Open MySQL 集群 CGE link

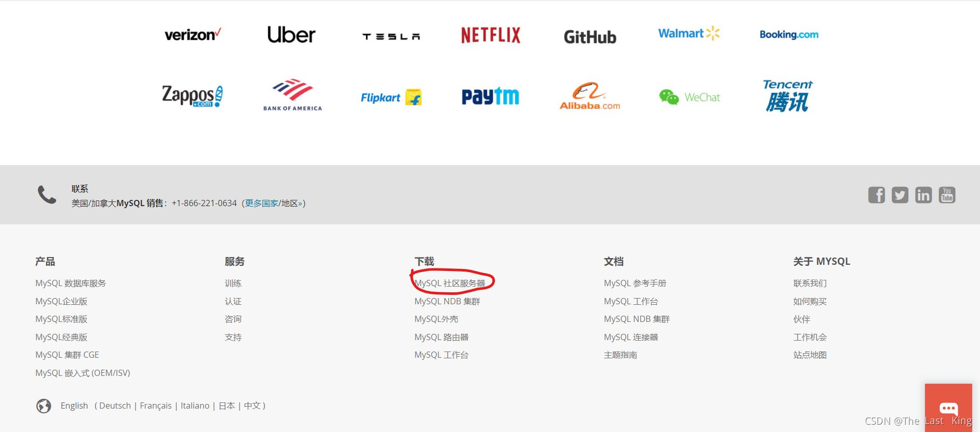(67, 355)
